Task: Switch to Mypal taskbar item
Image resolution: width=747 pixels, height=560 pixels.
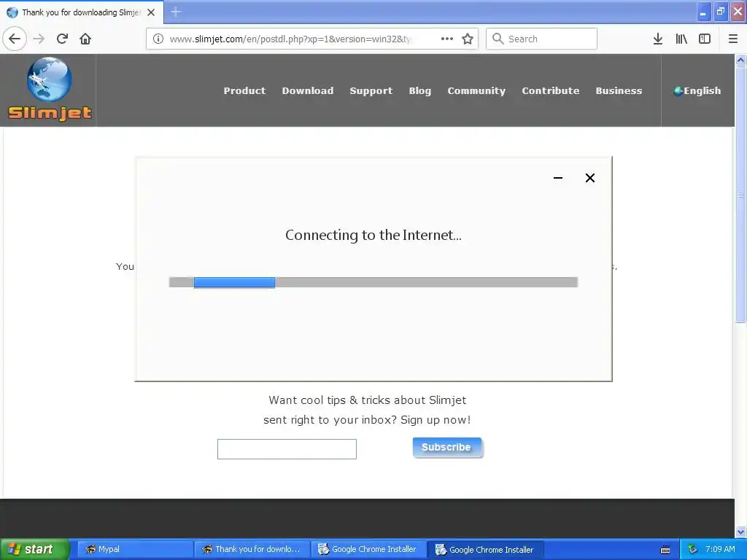Action: 135,549
